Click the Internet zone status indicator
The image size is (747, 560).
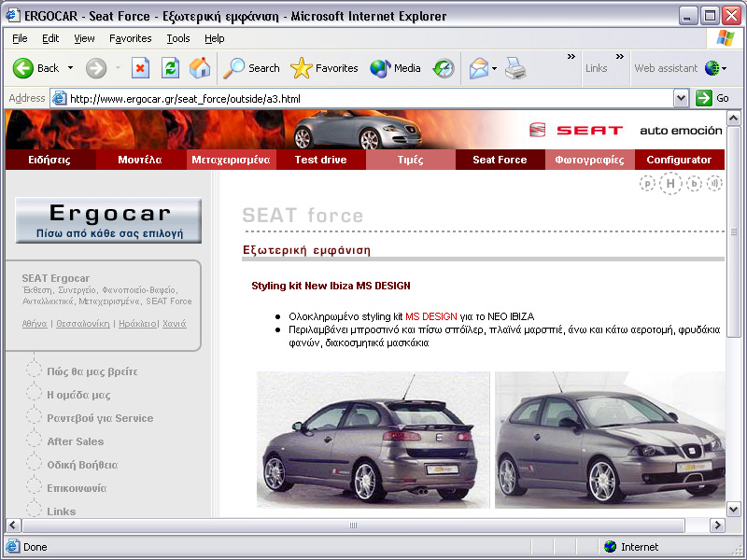click(x=631, y=547)
